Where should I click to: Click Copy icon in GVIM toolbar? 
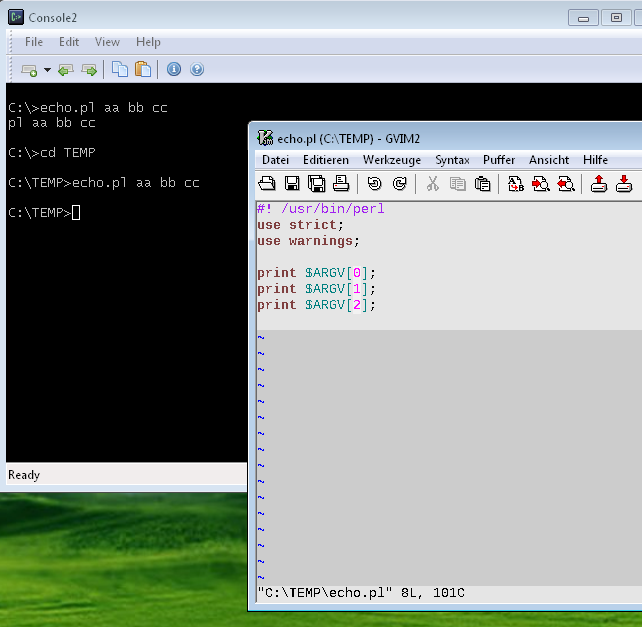457,183
